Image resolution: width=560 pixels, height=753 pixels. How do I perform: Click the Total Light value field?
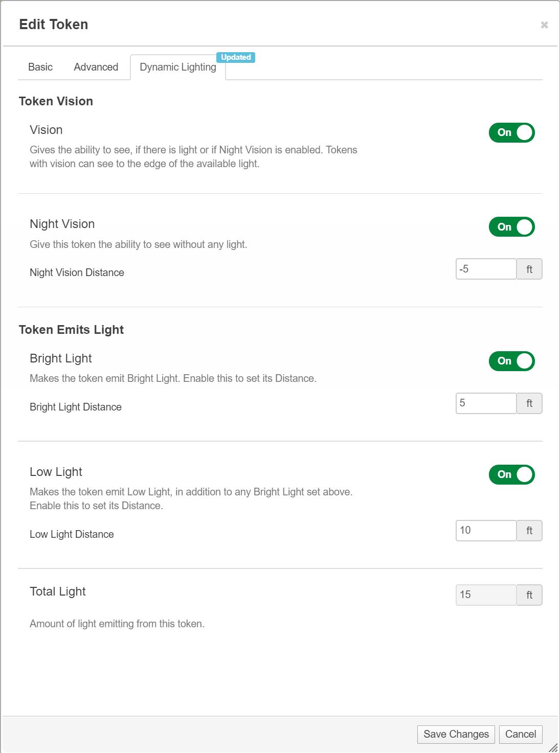pos(486,595)
